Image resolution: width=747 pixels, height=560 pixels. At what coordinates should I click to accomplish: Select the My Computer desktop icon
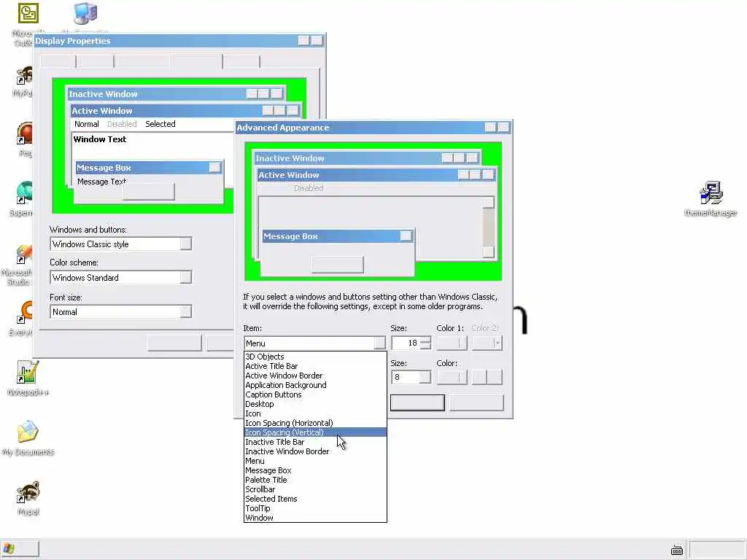tap(86, 13)
